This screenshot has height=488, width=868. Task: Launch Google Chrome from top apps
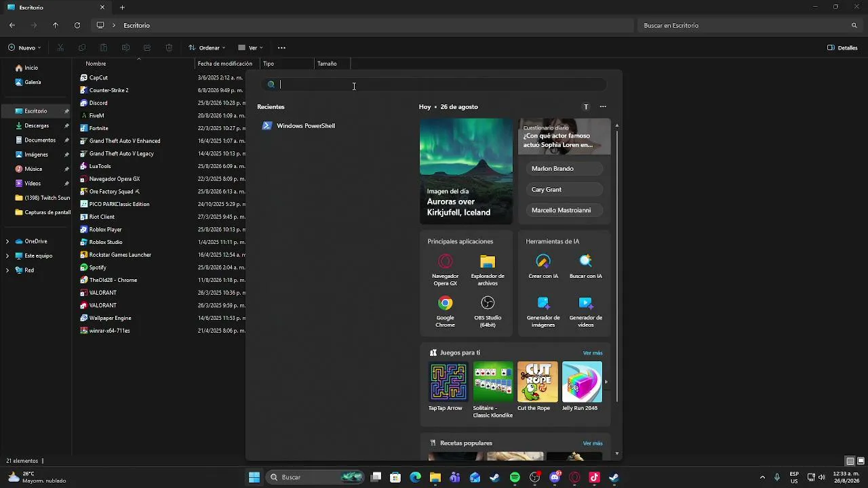point(446,311)
